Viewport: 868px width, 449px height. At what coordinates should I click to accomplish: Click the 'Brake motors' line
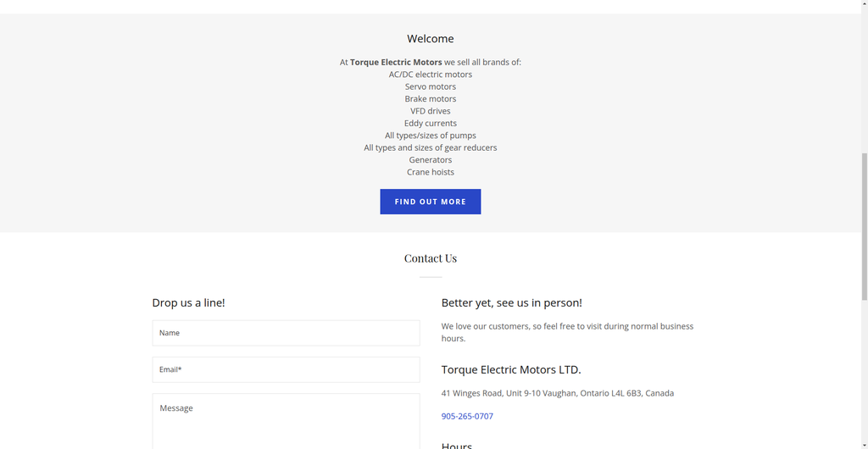click(430, 98)
